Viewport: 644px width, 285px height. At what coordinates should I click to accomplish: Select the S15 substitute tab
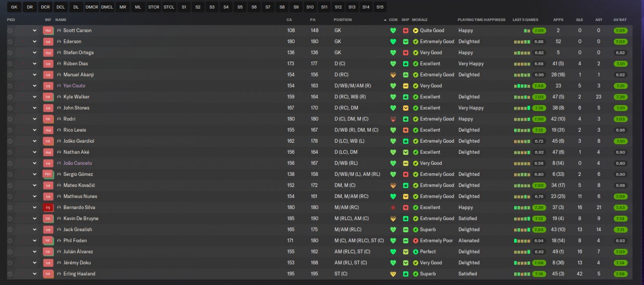pyautogui.click(x=380, y=8)
